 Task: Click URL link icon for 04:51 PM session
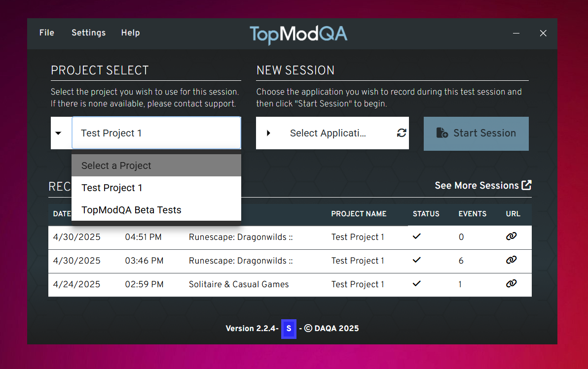[511, 236]
